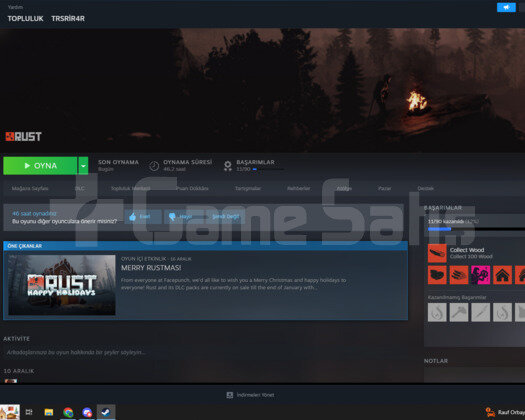Open the TRSRİR4R profile menu
Viewport: 525px width, 420px height.
(68, 19)
